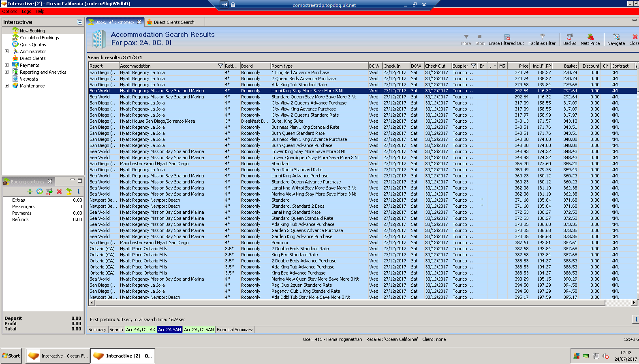This screenshot has height=364, width=639.
Task: Expand the Maintenance tree node
Action: [x=6, y=86]
